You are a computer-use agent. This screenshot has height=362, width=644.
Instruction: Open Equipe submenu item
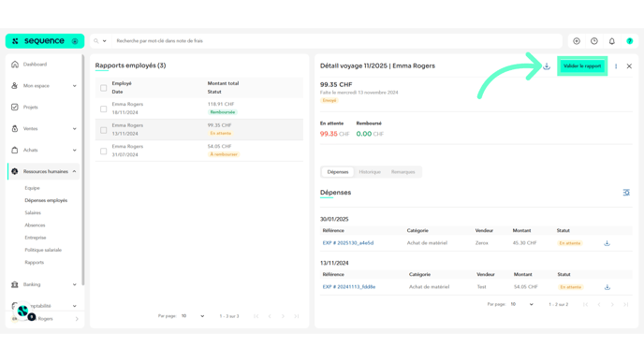tap(32, 188)
